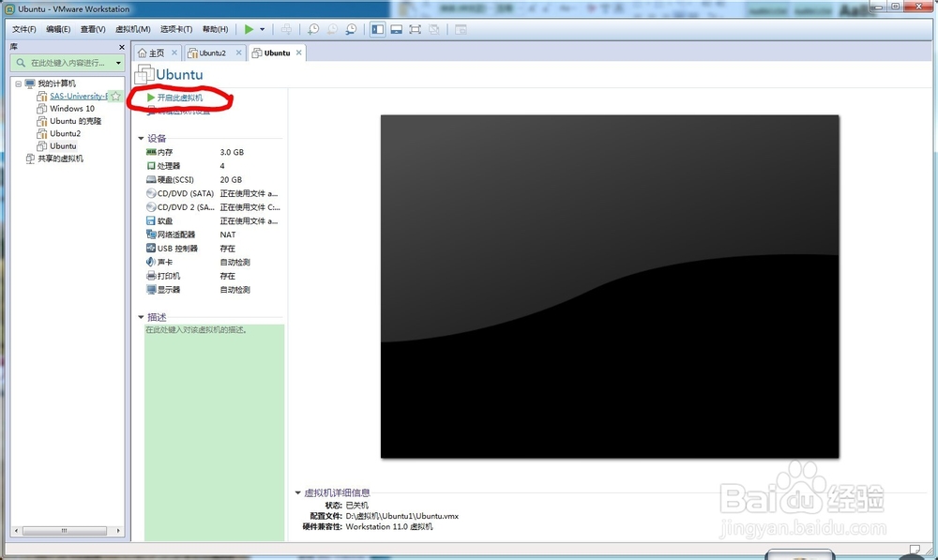938x560 pixels.
Task: Select Windows 10 in library tree
Action: click(x=72, y=109)
